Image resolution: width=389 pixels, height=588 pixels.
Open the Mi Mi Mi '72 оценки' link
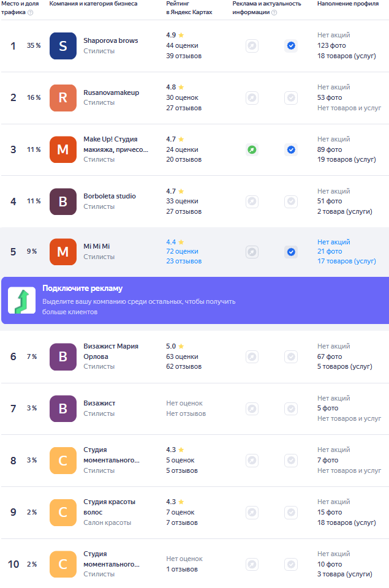183,251
